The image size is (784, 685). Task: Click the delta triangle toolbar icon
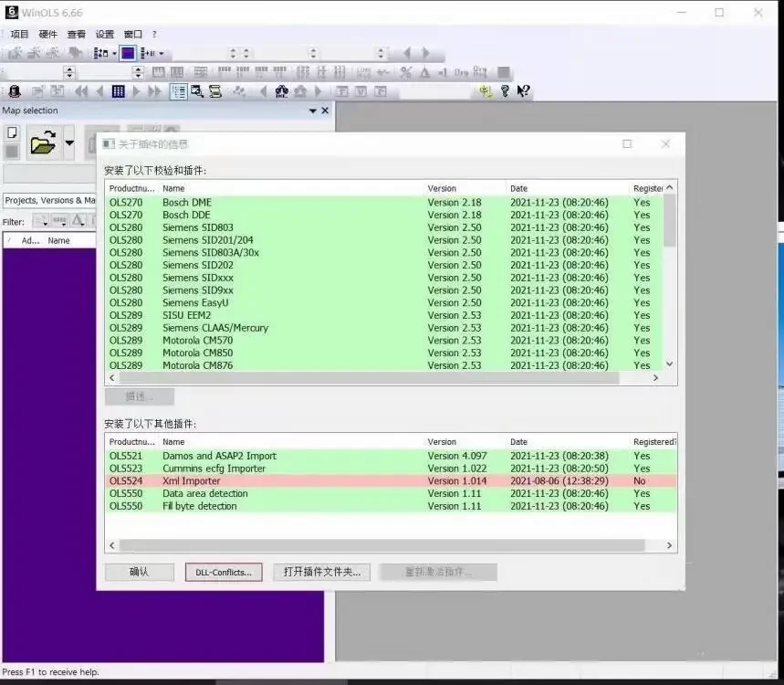click(424, 72)
